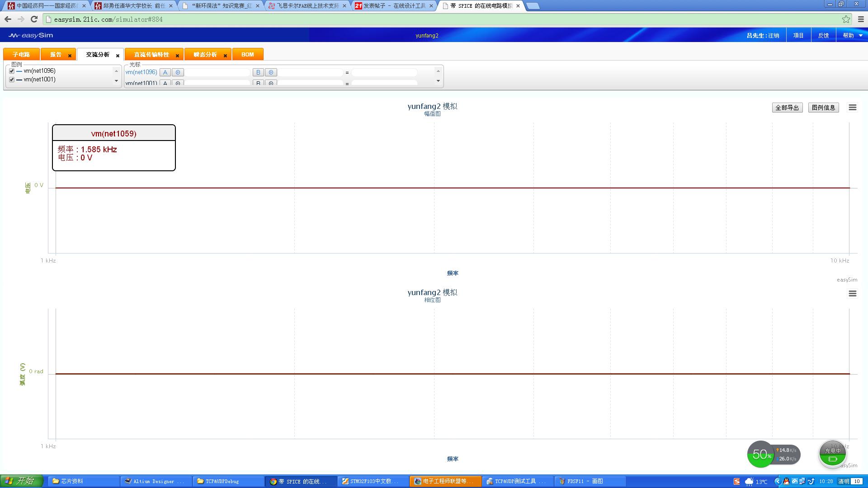Click Windows 开始 start button
This screenshot has height=488, width=868.
click(x=21, y=481)
